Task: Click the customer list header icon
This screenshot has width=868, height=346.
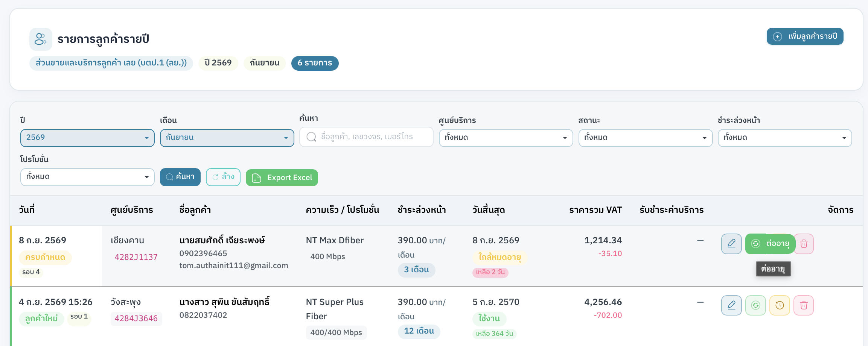Action: point(41,39)
